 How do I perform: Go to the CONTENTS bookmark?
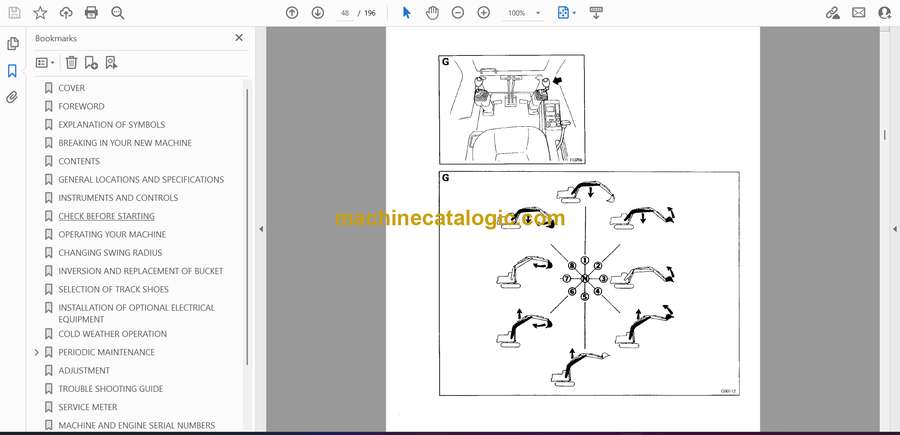(79, 161)
